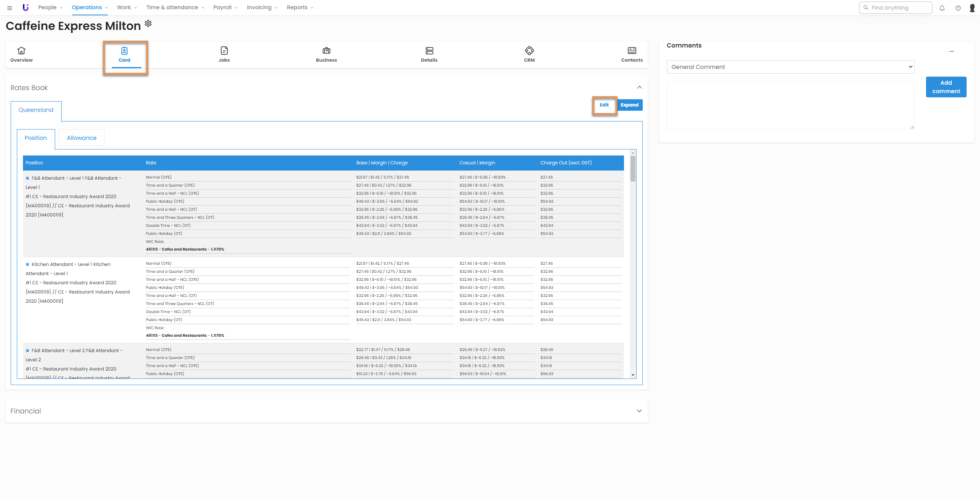The height and width of the screenshot is (500, 980).
Task: Open the Contacts card icon
Action: tap(632, 51)
